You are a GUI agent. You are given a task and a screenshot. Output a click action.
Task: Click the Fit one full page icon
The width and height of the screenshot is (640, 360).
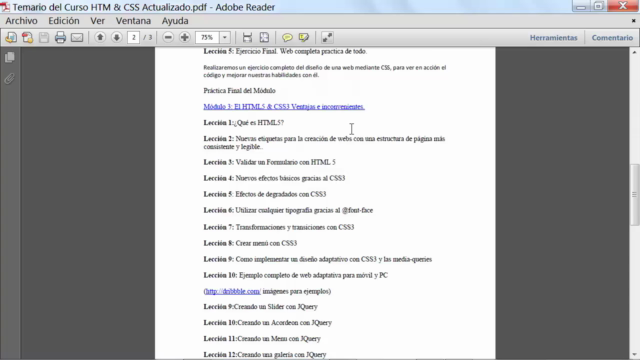(264, 38)
